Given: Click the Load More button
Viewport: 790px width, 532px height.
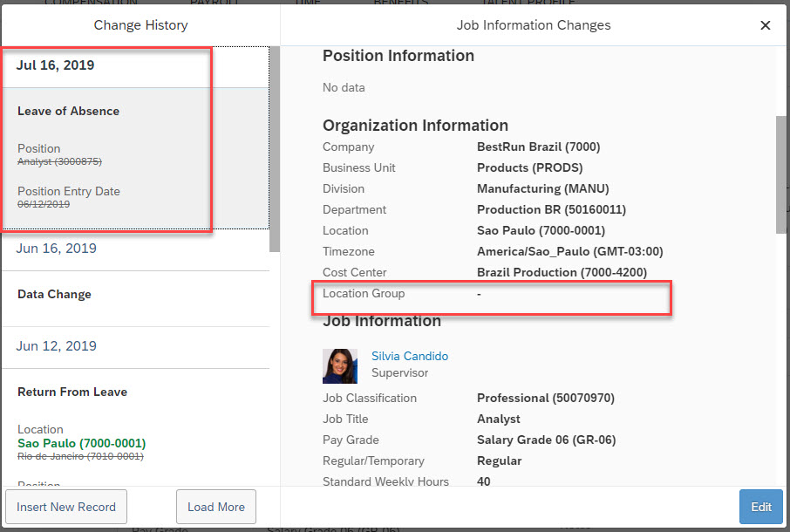Looking at the screenshot, I should (x=216, y=507).
